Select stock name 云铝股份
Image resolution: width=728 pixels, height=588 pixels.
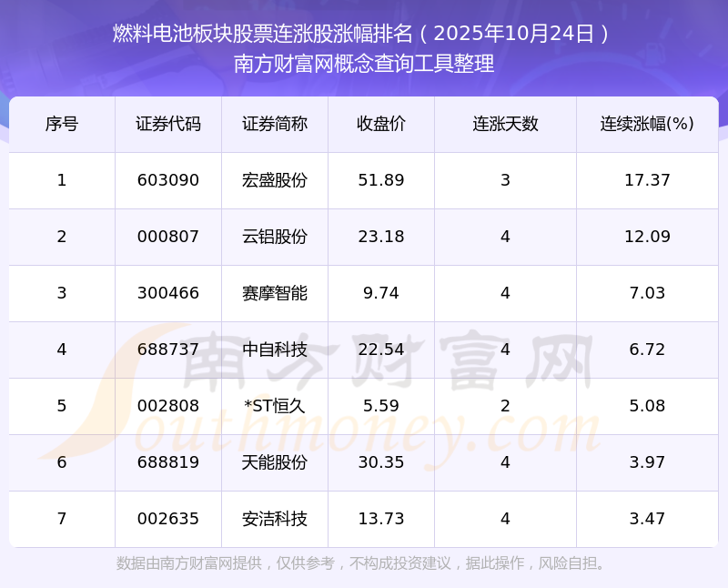click(x=275, y=237)
